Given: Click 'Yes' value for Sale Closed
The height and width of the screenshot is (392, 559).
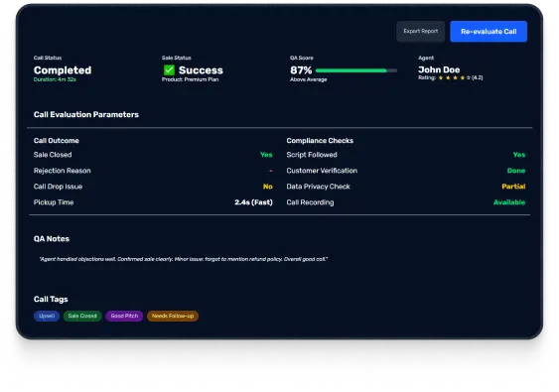Looking at the screenshot, I should (x=266, y=155).
